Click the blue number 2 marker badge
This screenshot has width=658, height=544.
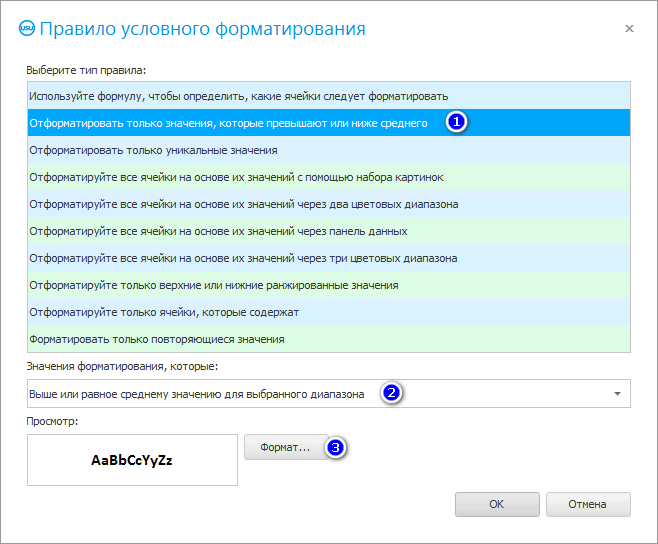click(392, 394)
